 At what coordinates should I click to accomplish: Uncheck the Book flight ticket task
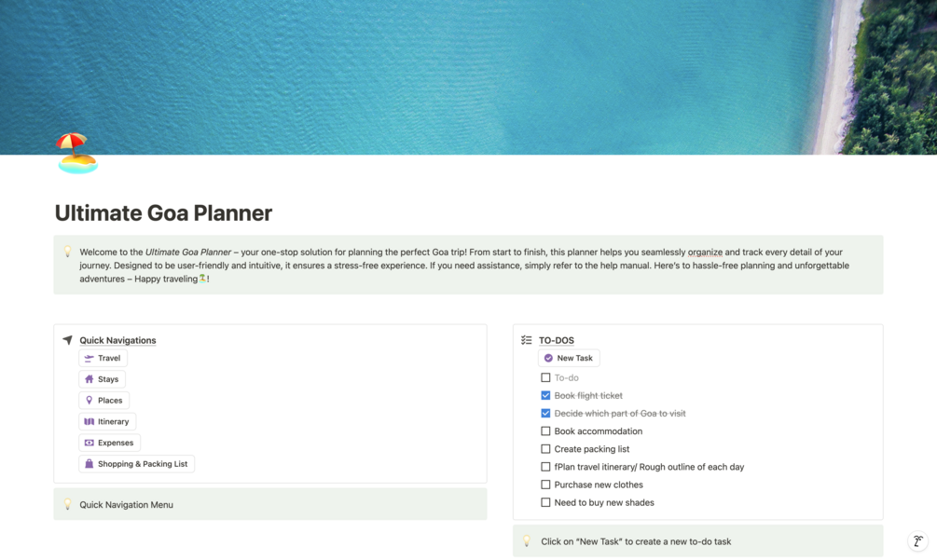point(545,395)
